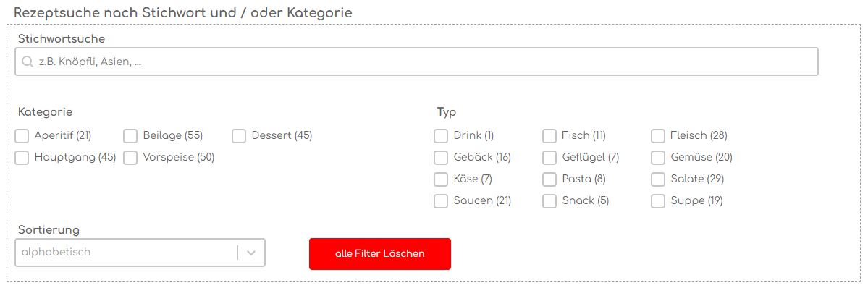The width and height of the screenshot is (868, 288).
Task: Open the Sortierung dropdown arrow
Action: (x=251, y=253)
